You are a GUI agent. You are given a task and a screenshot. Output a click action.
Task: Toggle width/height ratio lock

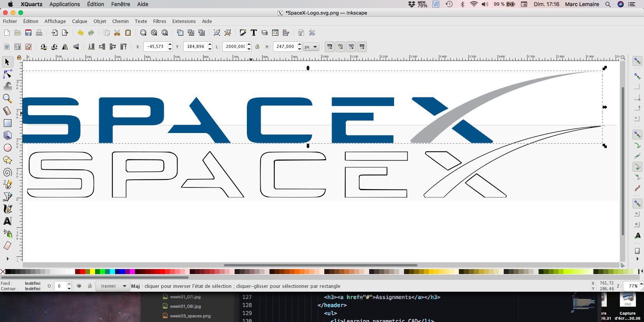point(257,47)
